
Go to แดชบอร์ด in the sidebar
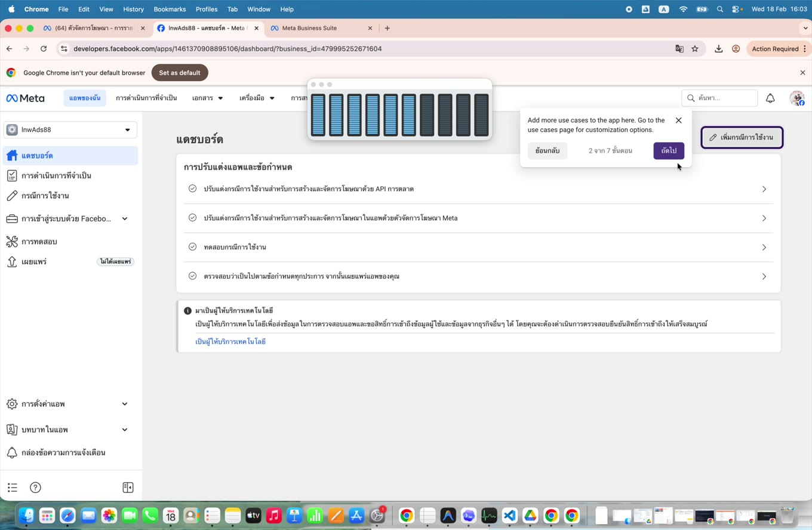pos(70,156)
